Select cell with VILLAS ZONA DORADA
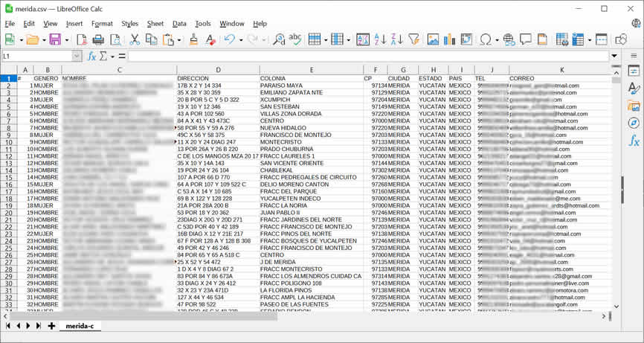This screenshot has height=343, width=644. pyautogui.click(x=312, y=114)
